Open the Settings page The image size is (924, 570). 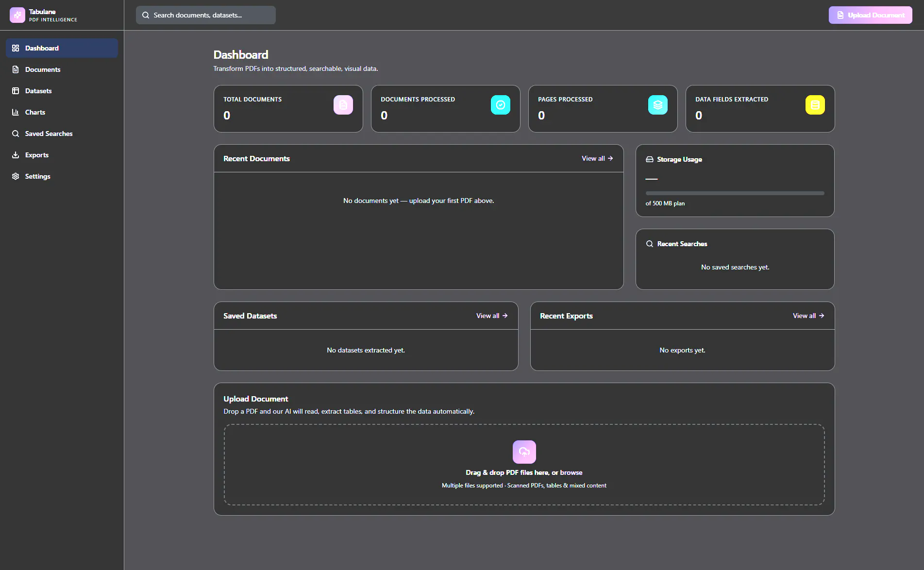point(62,176)
